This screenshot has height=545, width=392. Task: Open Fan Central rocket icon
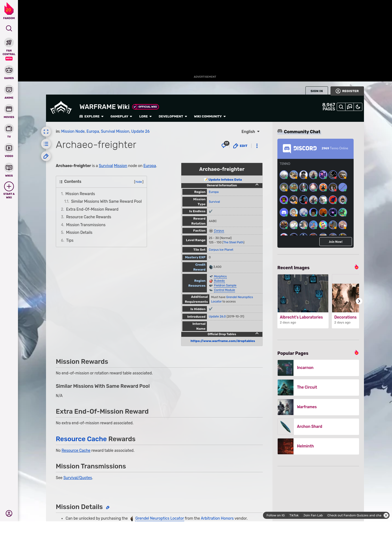9,43
